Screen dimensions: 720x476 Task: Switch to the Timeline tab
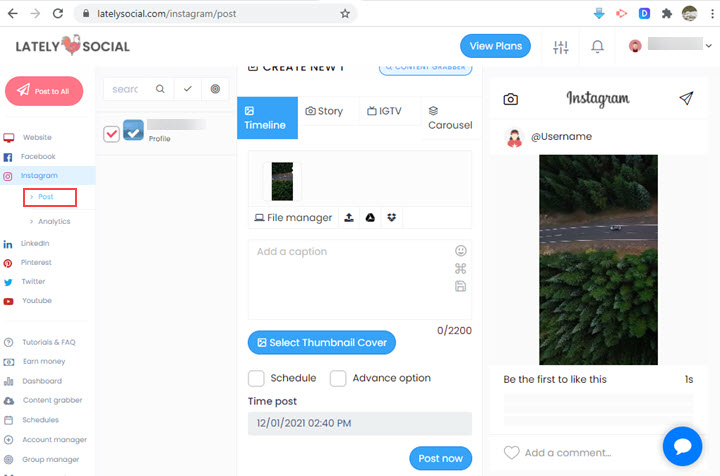[267, 118]
